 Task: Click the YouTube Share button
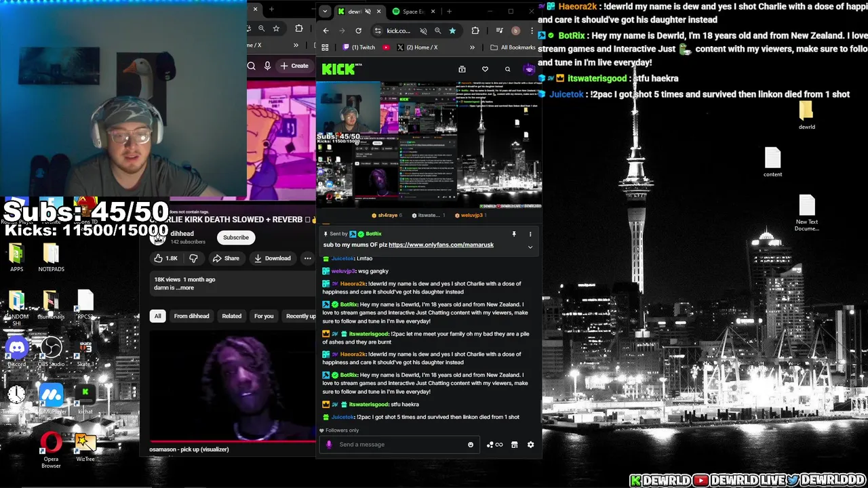[226, 258]
